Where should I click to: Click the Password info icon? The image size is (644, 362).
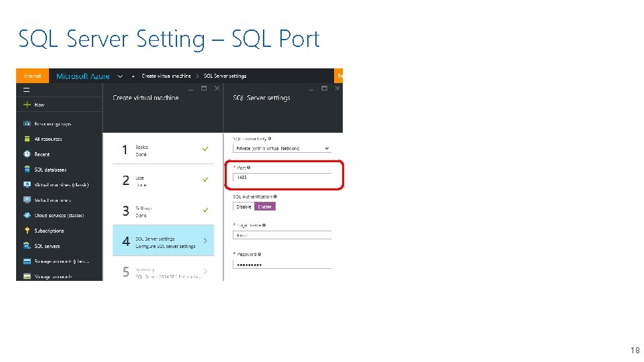pos(260,254)
